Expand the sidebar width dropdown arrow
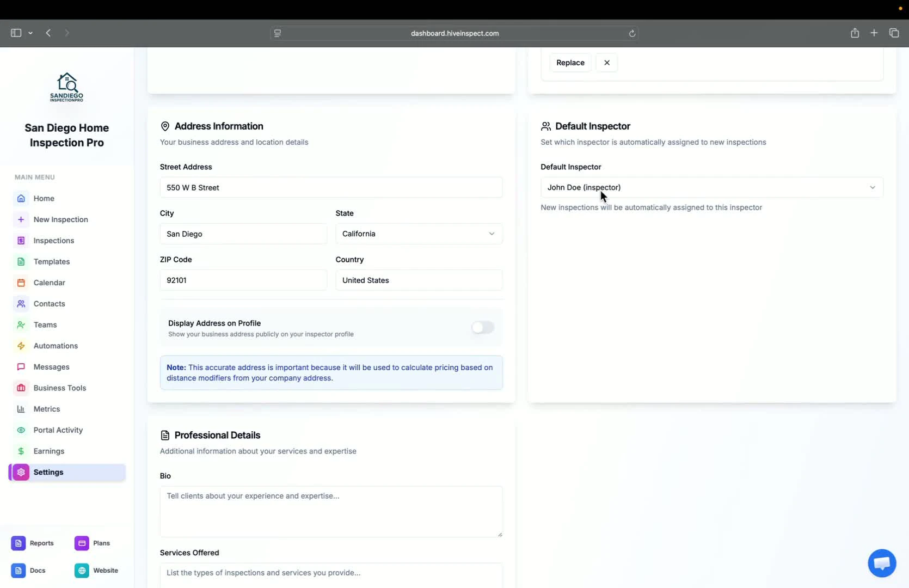 click(x=31, y=33)
